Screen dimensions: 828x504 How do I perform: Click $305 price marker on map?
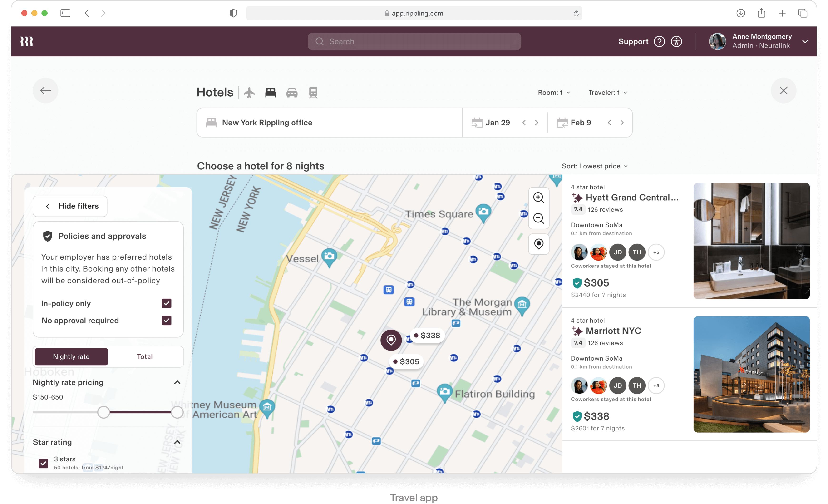click(406, 361)
